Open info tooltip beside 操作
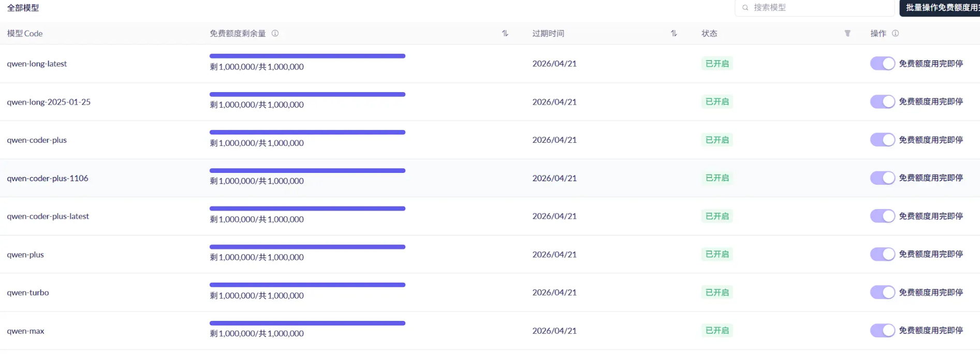 coord(895,33)
